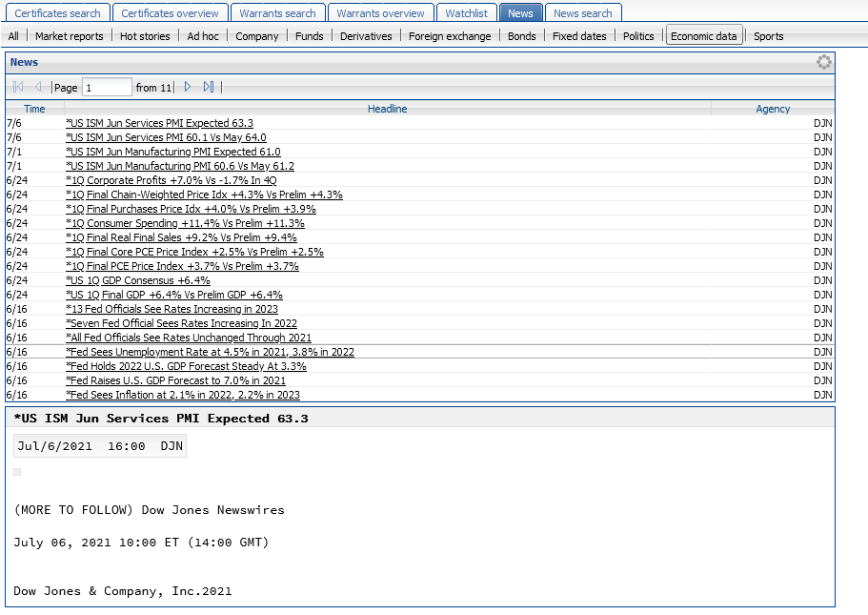Screen dimensions: 868x615
Task: Click the page number input field
Action: [x=107, y=88]
